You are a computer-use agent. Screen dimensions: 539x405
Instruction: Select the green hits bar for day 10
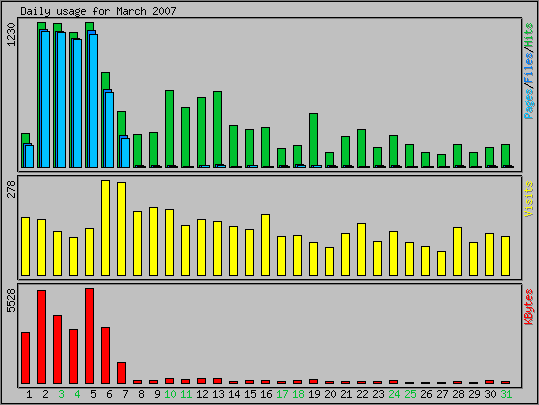169,129
